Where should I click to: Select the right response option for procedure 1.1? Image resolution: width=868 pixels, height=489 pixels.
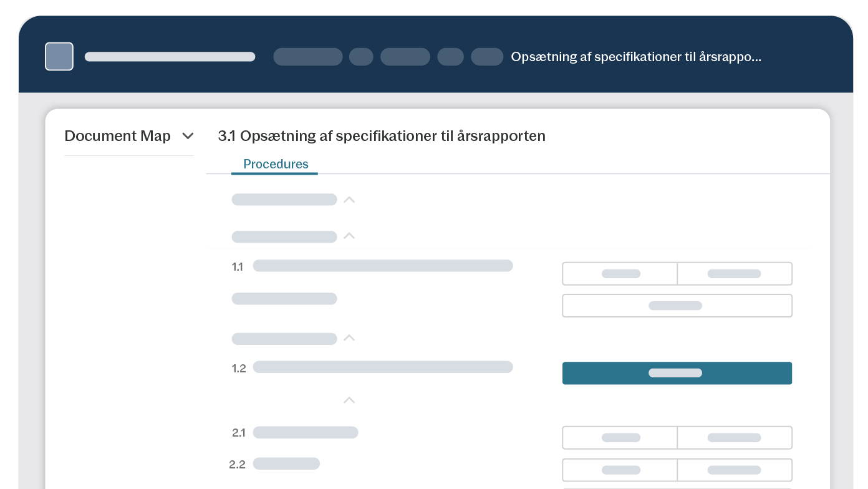(735, 274)
